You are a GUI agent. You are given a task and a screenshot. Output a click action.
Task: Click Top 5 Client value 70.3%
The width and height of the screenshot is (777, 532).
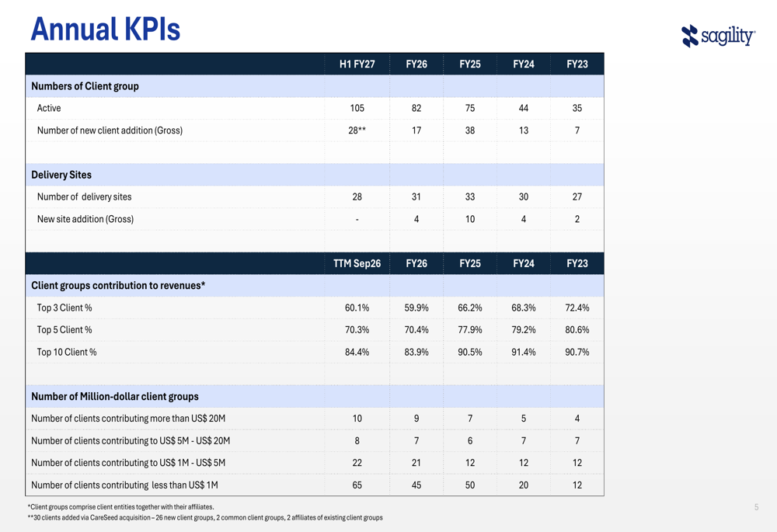point(357,330)
